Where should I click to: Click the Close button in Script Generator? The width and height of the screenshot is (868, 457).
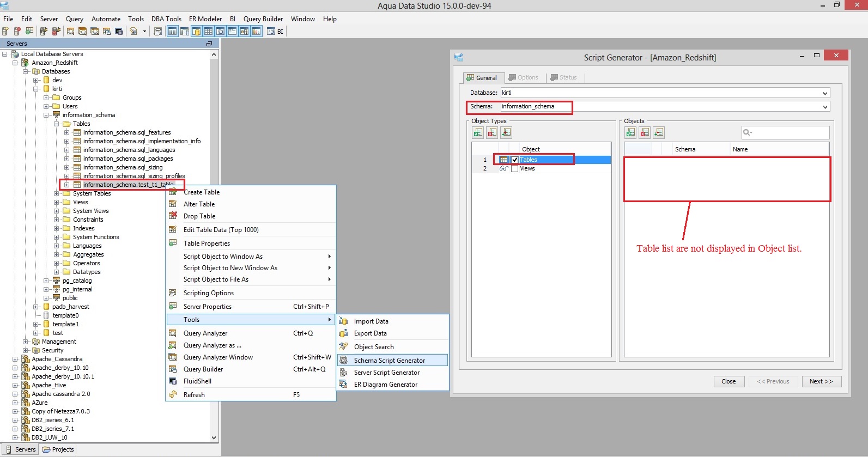point(729,381)
